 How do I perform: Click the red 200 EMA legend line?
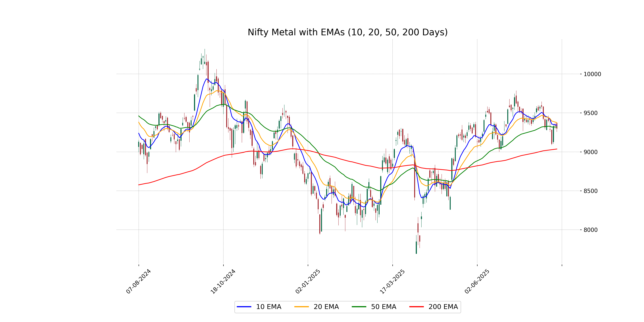tap(416, 307)
